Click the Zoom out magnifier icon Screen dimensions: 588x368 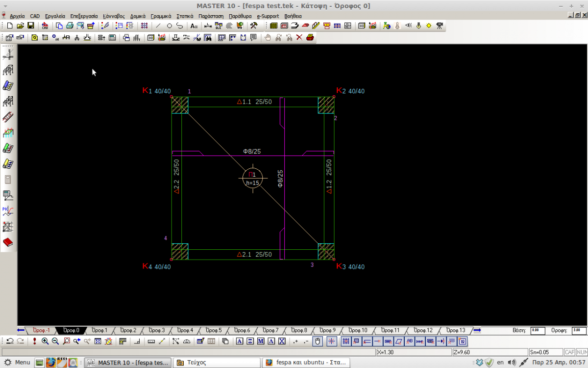pos(55,341)
